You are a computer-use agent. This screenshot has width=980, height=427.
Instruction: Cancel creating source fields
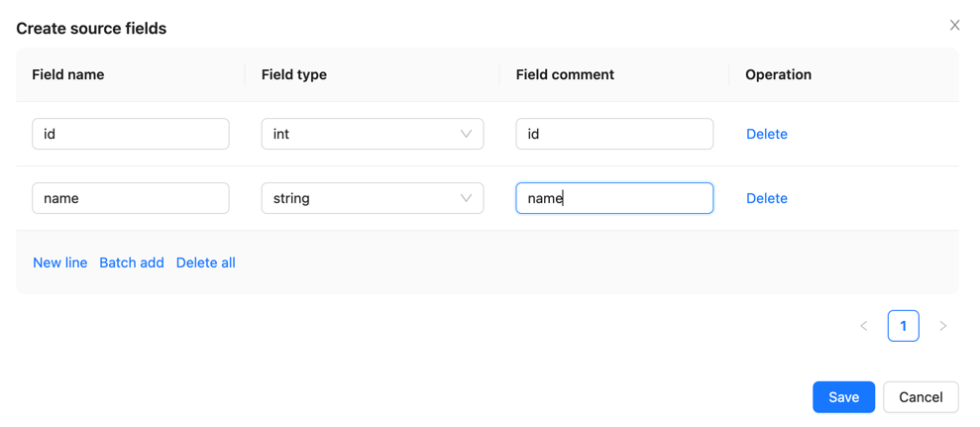tap(920, 397)
